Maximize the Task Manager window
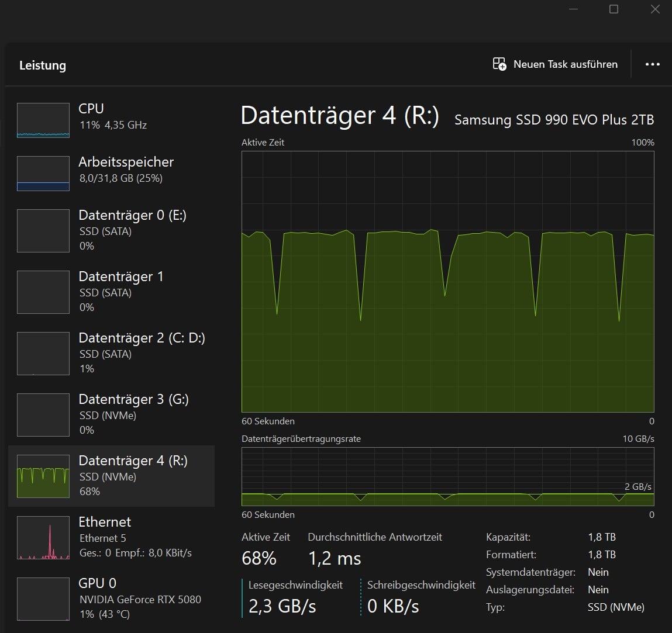Viewport: 672px width, 633px height. click(614, 9)
